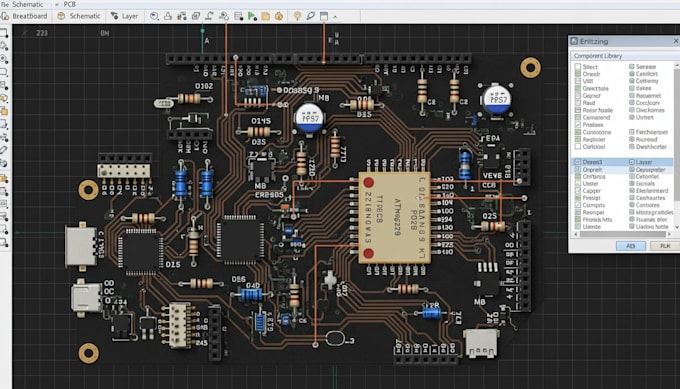Image resolution: width=680 pixels, height=389 pixels.
Task: Click the "Ats" button in the dialog
Action: tap(631, 246)
